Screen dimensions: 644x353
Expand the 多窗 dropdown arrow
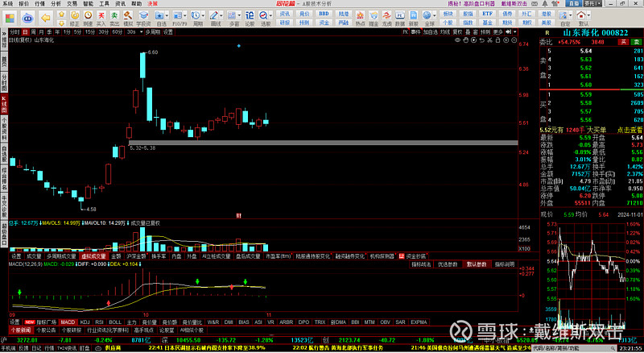pos(239,15)
